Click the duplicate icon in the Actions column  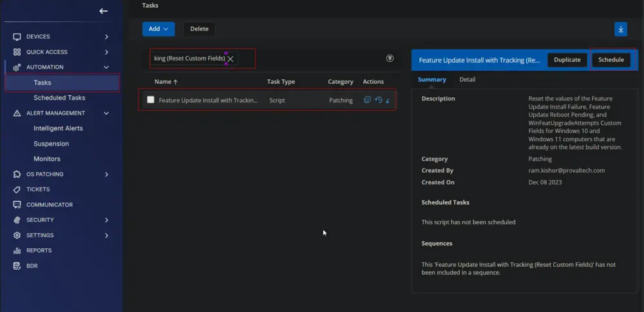[367, 100]
